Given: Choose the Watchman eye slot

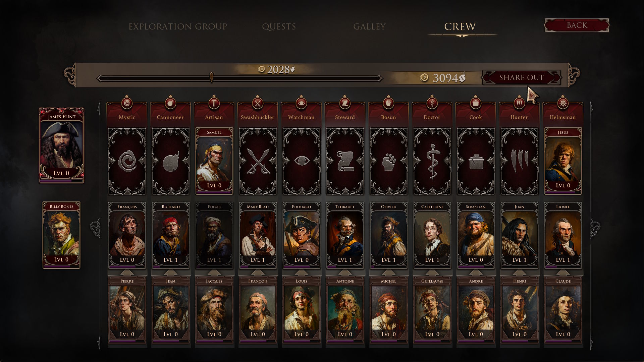Looking at the screenshot, I should coord(301,161).
